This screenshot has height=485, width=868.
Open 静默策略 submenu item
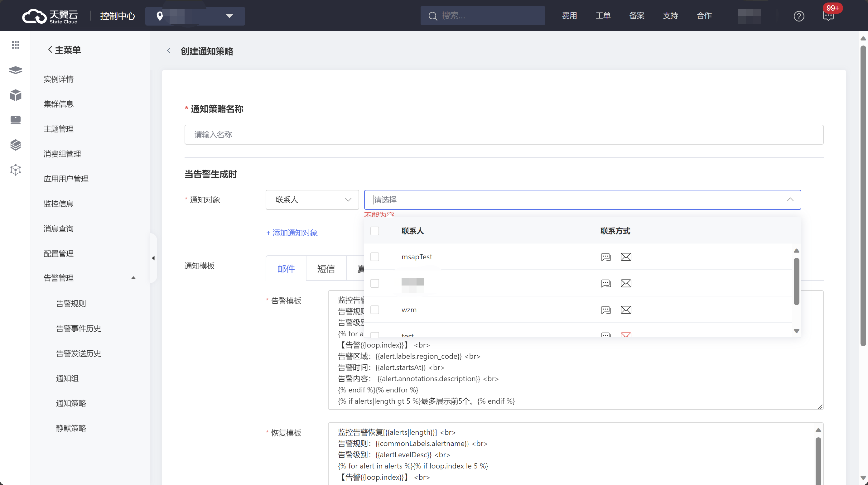71,428
